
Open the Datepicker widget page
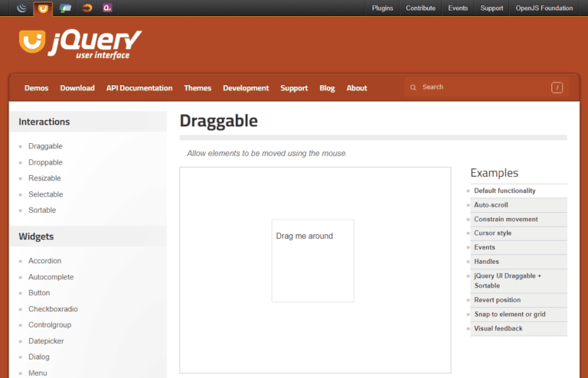[x=47, y=341]
